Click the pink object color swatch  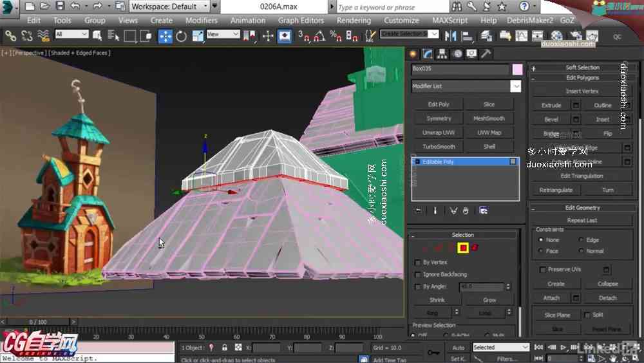click(x=517, y=69)
